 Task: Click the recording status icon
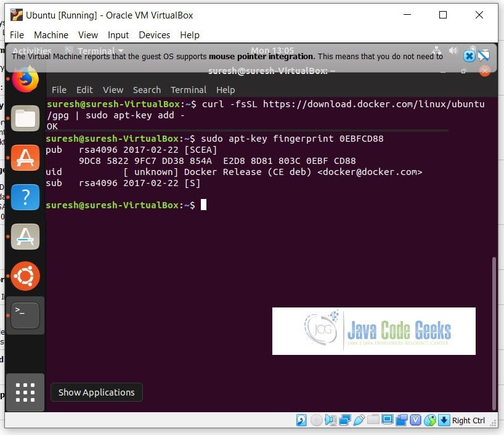(x=402, y=420)
